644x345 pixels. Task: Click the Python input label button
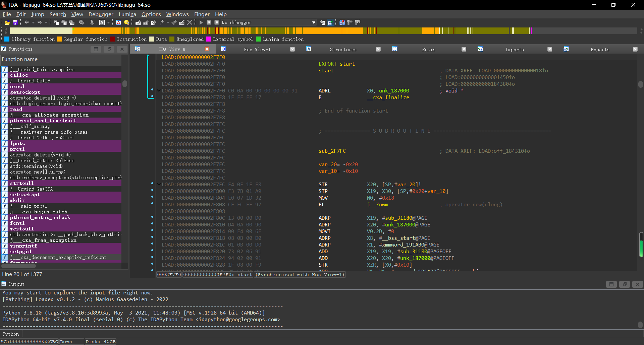tap(11, 334)
